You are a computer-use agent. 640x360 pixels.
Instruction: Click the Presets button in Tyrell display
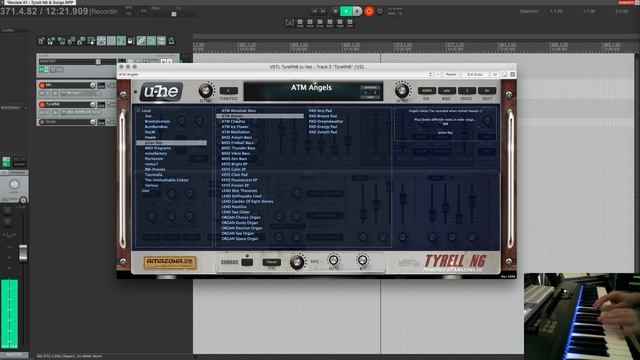tap(371, 87)
